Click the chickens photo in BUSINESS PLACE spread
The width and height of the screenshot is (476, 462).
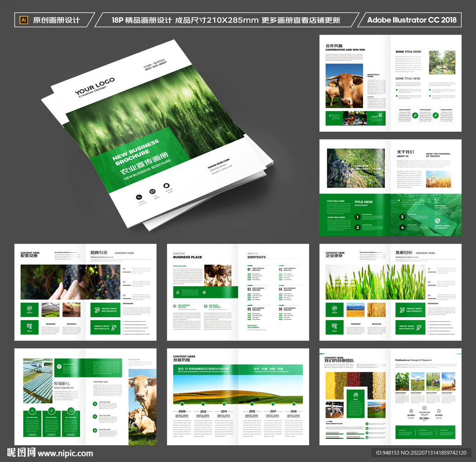pos(218,275)
